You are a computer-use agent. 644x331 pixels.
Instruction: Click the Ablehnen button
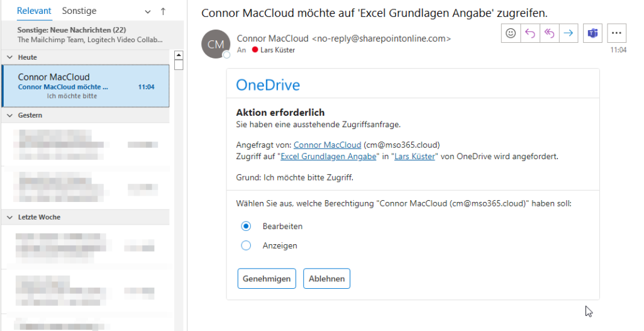click(327, 279)
